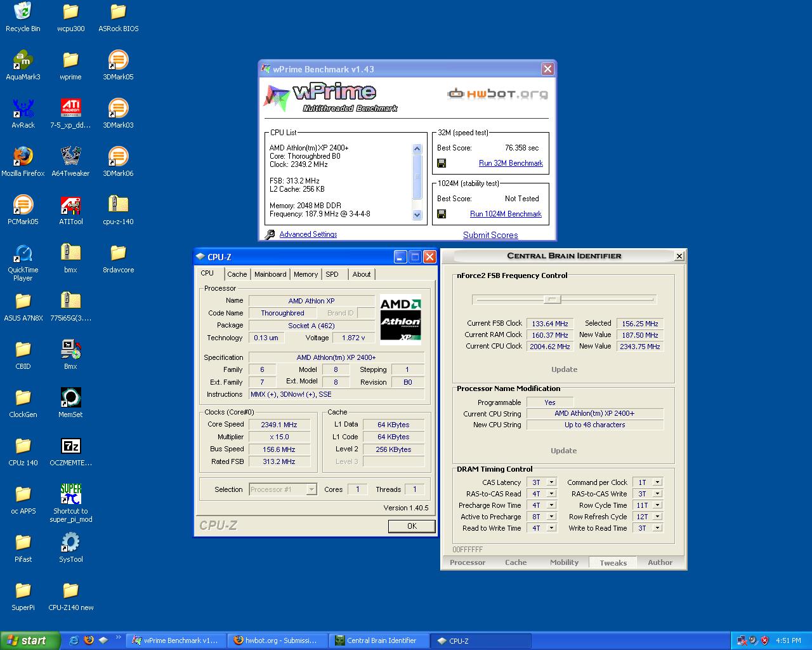
Task: Open the CAS Latency dropdown
Action: 551,482
